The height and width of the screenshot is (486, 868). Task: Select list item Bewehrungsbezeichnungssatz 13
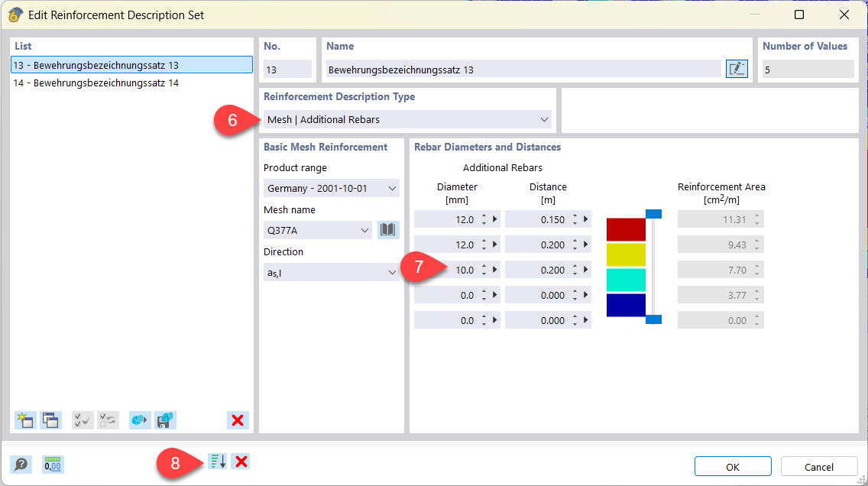(131, 65)
